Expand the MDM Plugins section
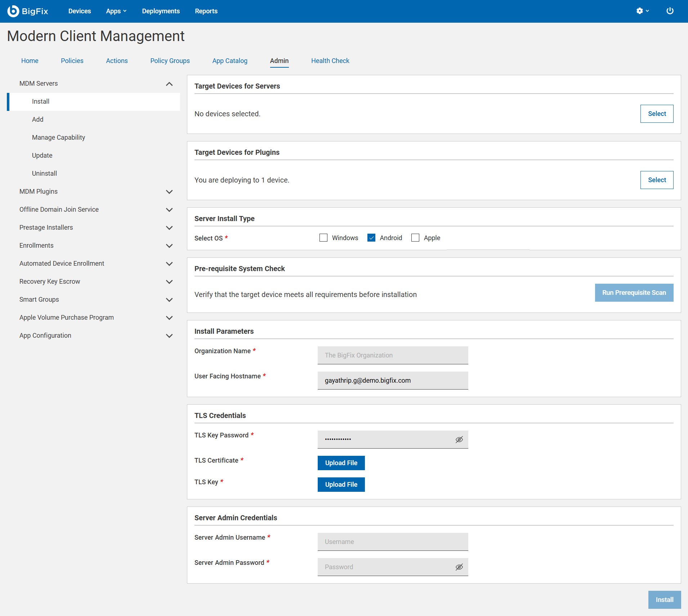Viewport: 688px width, 616px height. (x=169, y=192)
